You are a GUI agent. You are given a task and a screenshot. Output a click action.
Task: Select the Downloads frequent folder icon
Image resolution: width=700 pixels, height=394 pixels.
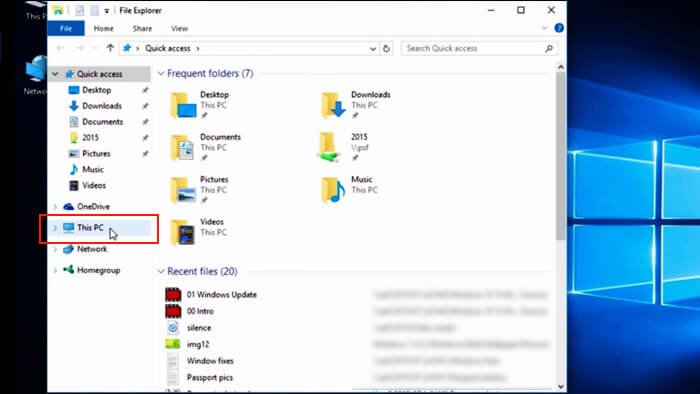tap(333, 105)
